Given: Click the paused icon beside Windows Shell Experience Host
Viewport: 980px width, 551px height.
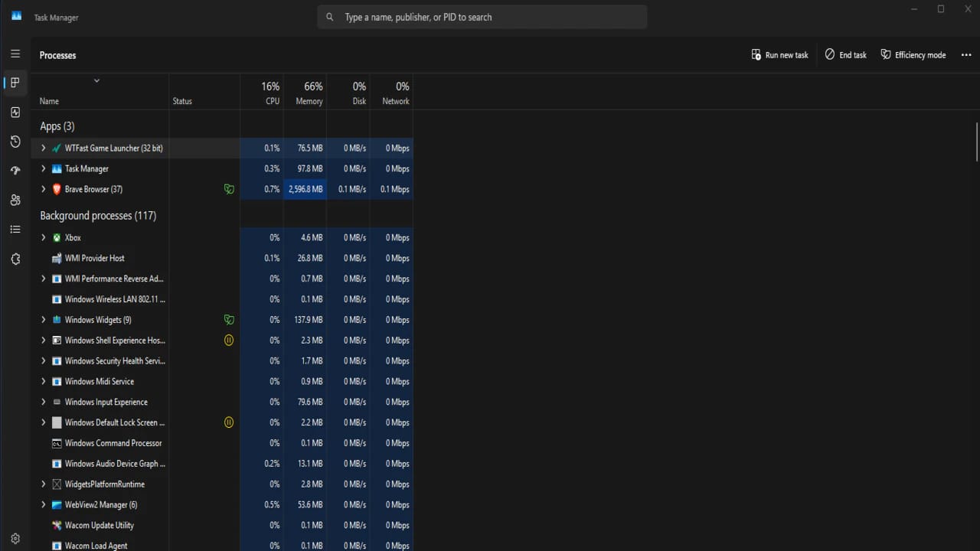Looking at the screenshot, I should tap(229, 340).
